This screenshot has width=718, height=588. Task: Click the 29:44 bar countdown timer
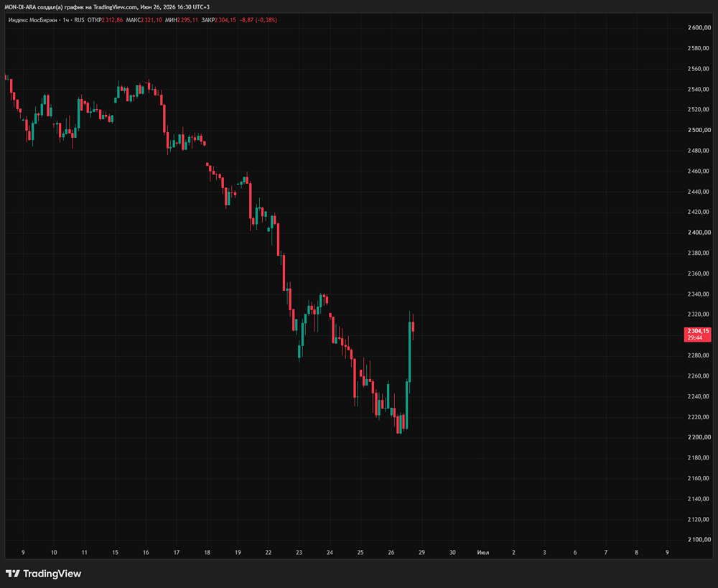click(694, 338)
